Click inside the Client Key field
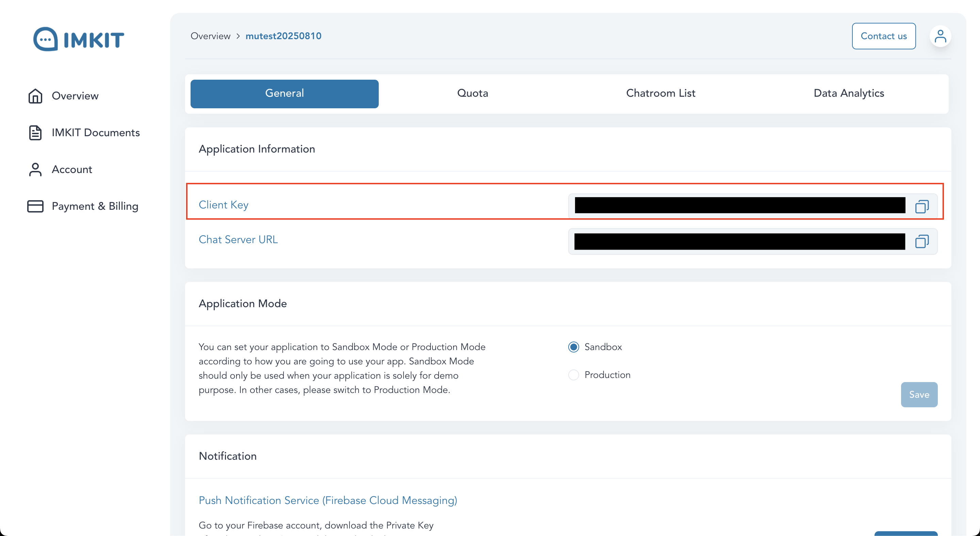The width and height of the screenshot is (980, 536). coord(739,206)
